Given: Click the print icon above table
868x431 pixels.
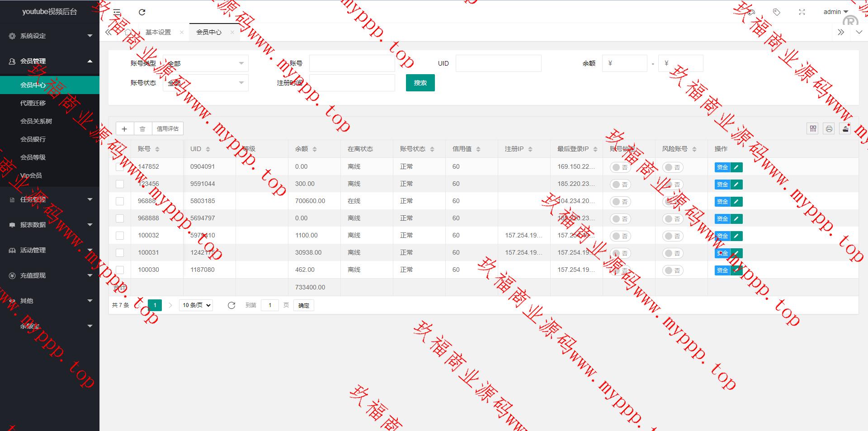Looking at the screenshot, I should [829, 129].
